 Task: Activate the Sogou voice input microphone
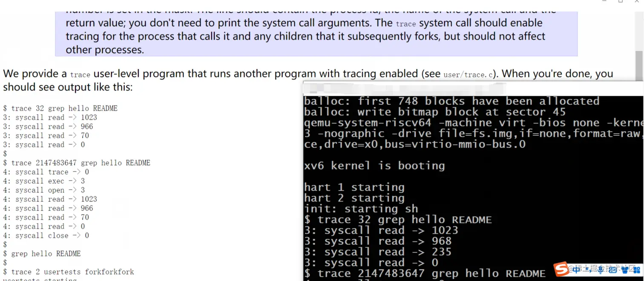pos(601,270)
